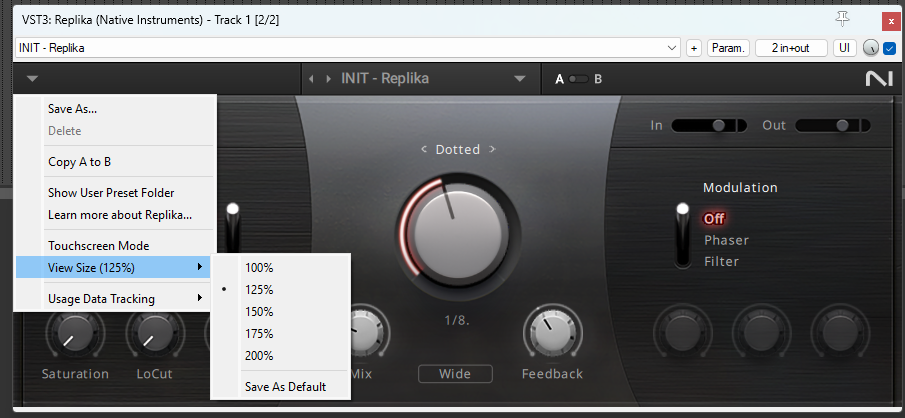Close the plugin window with red X
Viewport: 905px width, 418px height.
[891, 21]
